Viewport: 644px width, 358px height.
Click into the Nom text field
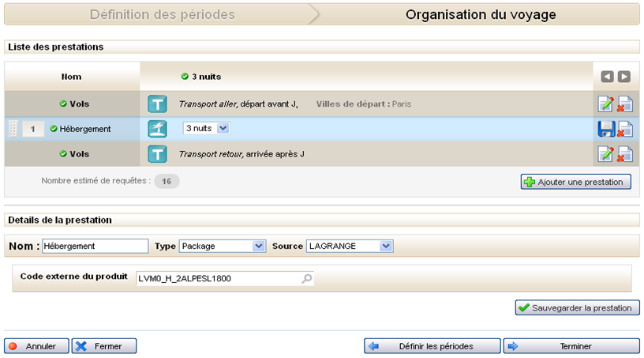click(x=95, y=246)
